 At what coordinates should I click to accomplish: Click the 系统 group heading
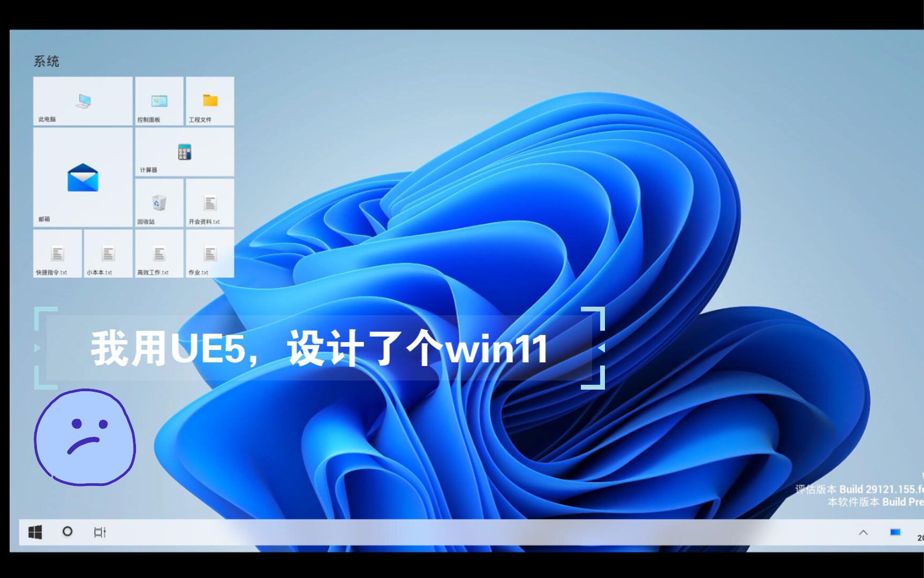point(47,62)
